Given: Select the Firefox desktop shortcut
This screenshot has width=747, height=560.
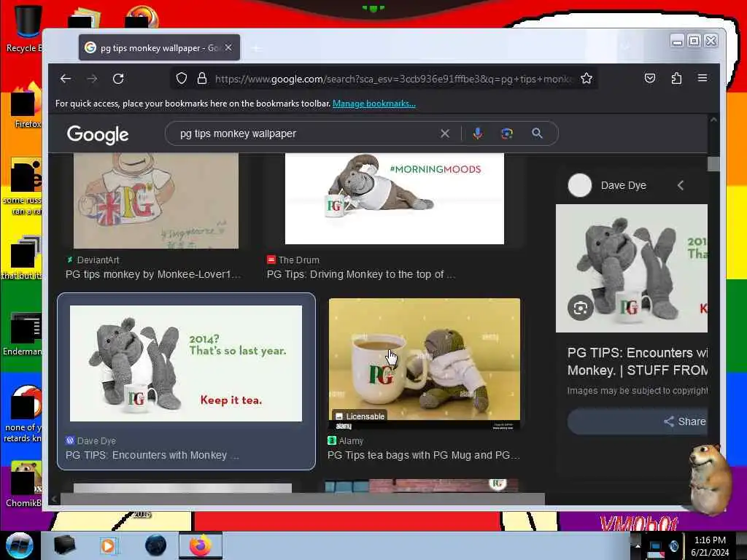Looking at the screenshot, I should pos(26,105).
